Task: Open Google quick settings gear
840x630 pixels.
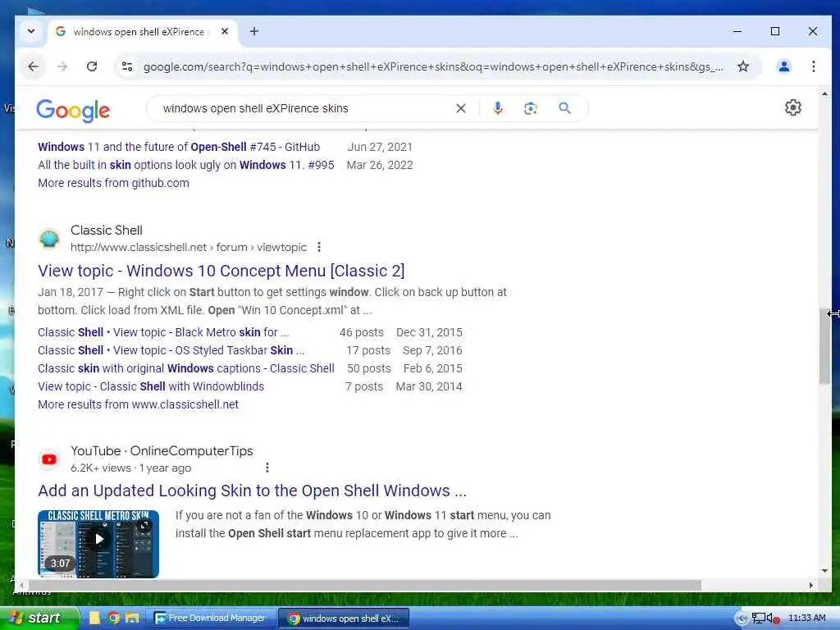Action: click(x=793, y=107)
